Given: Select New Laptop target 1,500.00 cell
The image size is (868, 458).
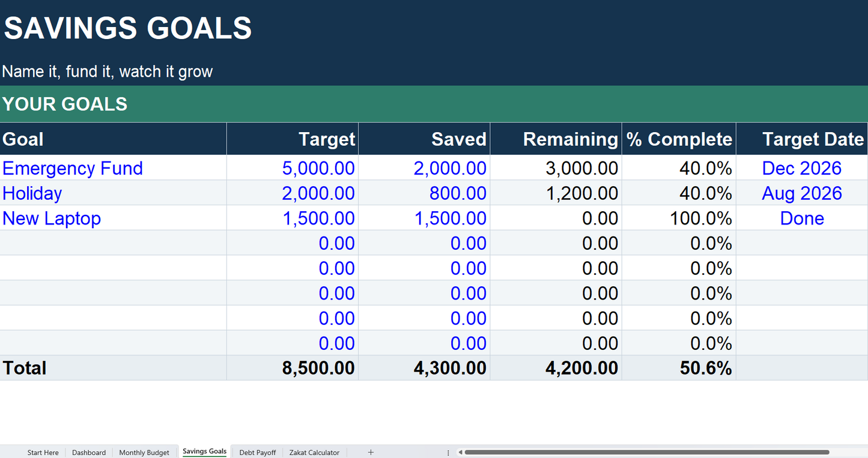Looking at the screenshot, I should tap(293, 218).
